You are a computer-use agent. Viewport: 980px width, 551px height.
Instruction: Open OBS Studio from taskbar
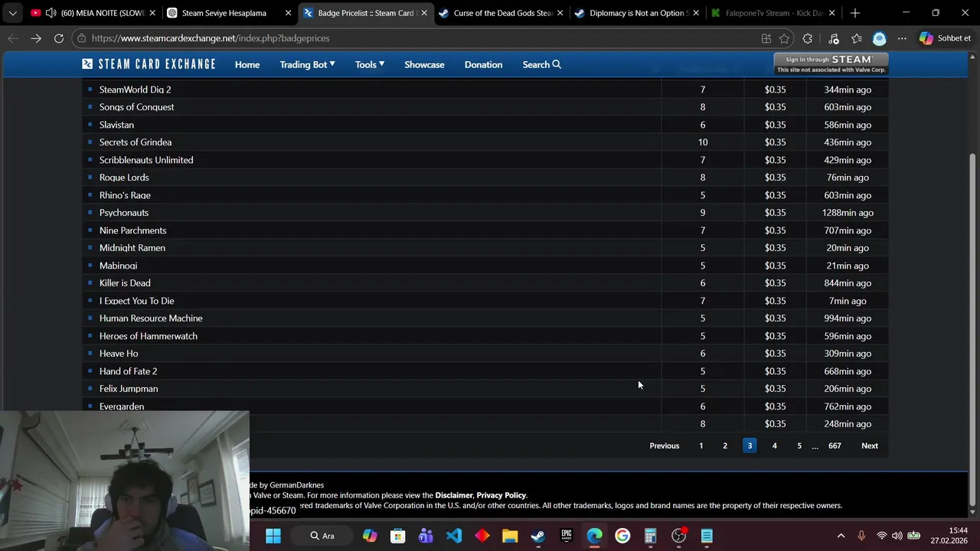(678, 536)
